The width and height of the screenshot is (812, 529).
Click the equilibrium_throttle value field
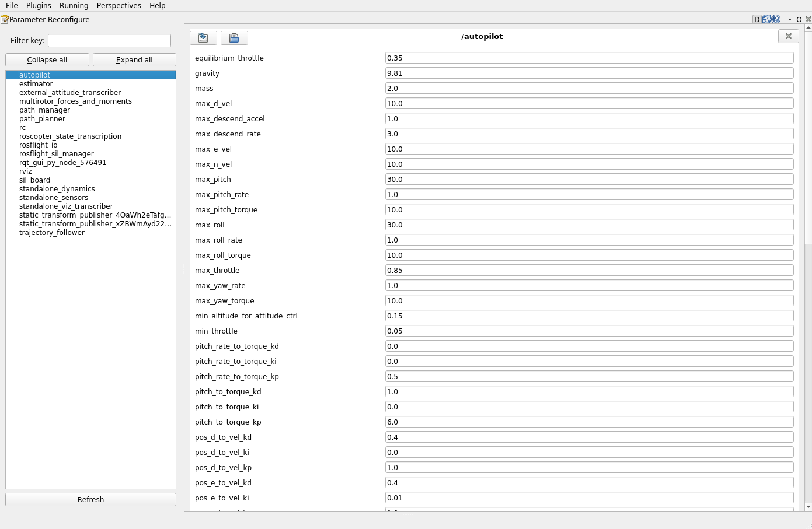coord(588,58)
